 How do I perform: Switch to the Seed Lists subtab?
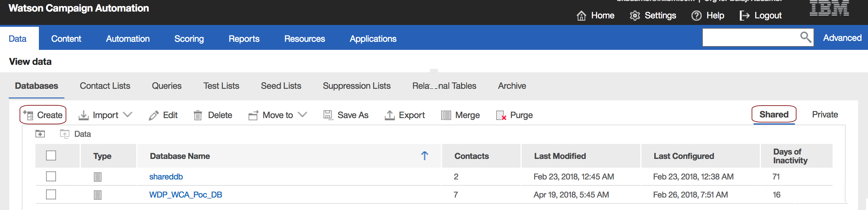[x=281, y=86]
